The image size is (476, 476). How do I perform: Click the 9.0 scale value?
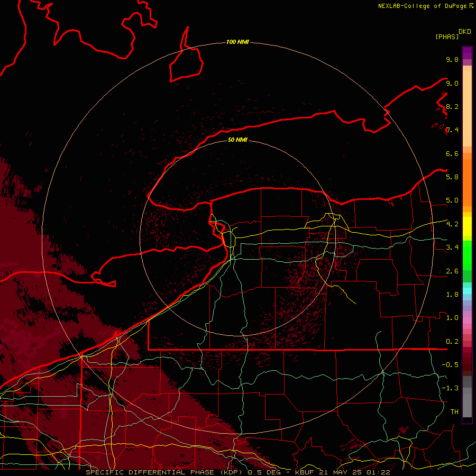coord(452,83)
